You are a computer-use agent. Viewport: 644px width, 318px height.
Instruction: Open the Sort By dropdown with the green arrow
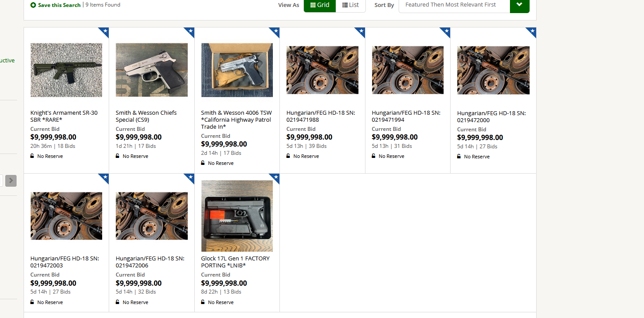(520, 5)
